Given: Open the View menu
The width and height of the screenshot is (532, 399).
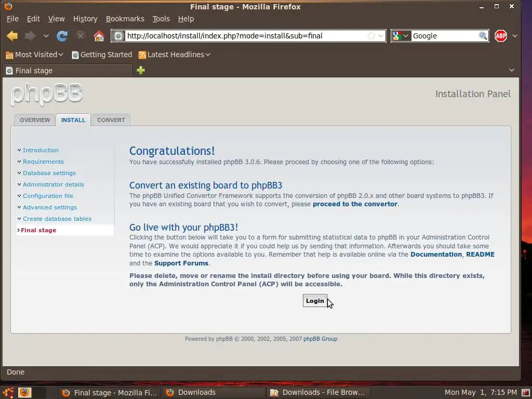Looking at the screenshot, I should pyautogui.click(x=56, y=19).
